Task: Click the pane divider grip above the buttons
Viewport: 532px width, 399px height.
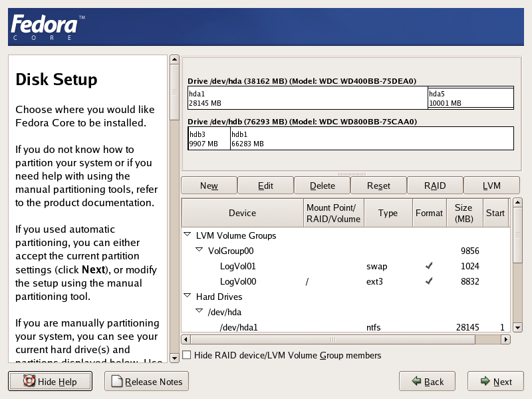Action: 352,174
